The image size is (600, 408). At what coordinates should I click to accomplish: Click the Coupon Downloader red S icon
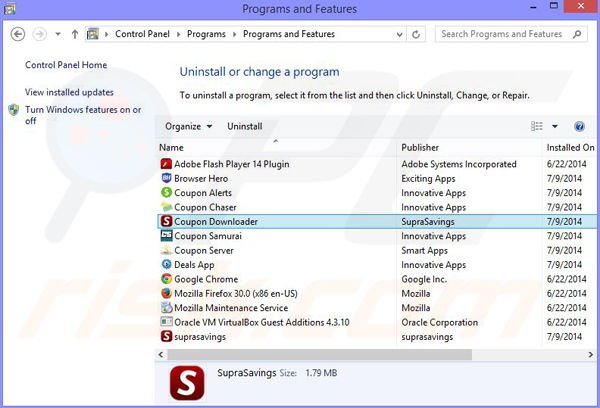coord(166,221)
